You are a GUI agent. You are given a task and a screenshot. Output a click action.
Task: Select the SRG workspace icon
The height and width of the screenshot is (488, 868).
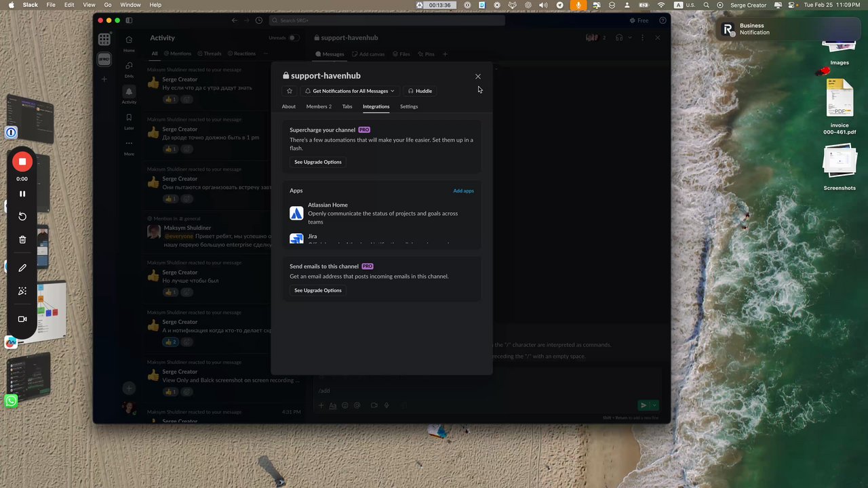pos(104,60)
